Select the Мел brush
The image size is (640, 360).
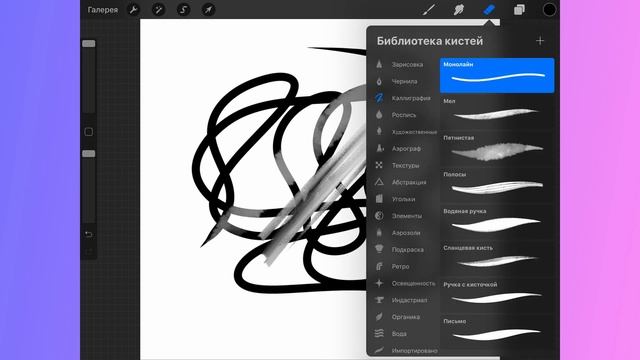coord(497,112)
